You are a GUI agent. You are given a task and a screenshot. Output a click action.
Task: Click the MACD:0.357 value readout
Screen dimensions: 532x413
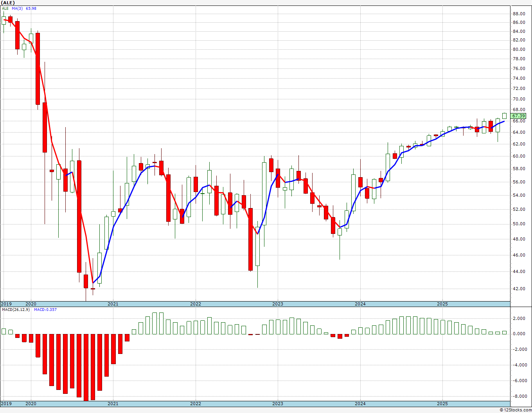[45, 310]
